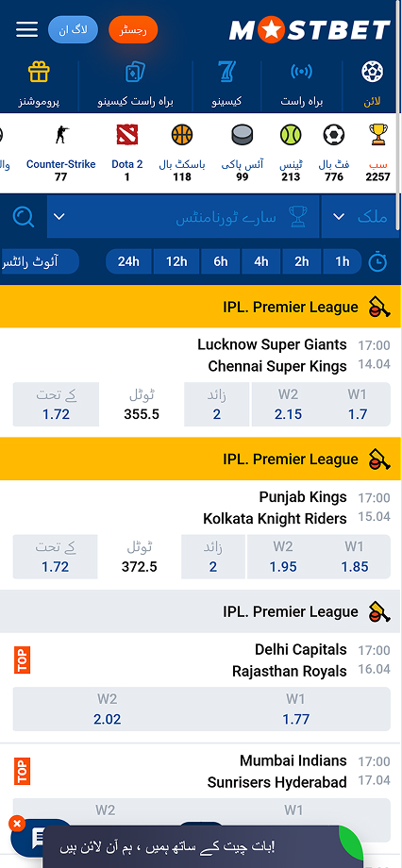Open the hamburger menu icon

pos(26,30)
